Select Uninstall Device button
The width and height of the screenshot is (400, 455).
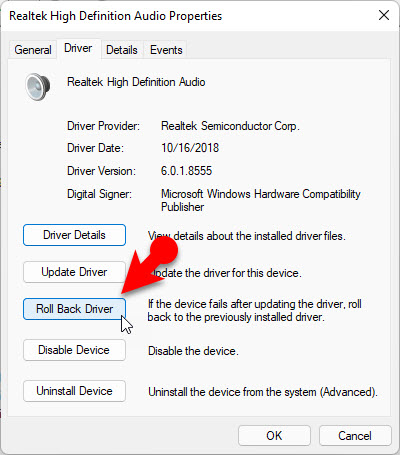click(74, 391)
